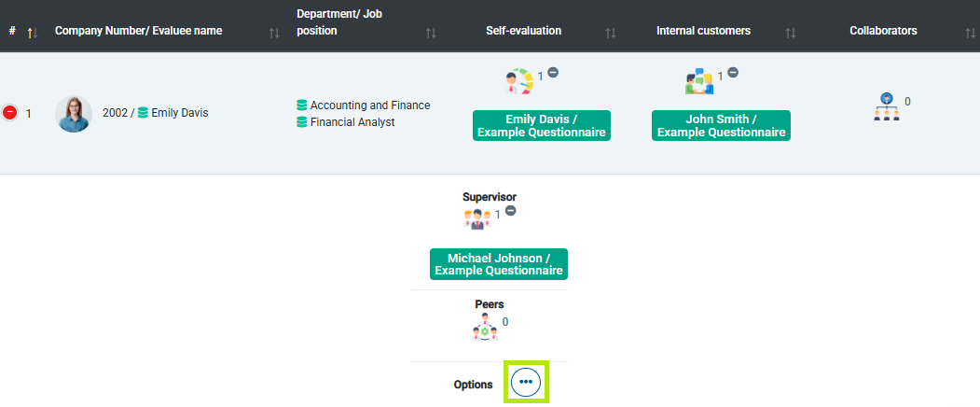This screenshot has height=407, width=980.
Task: Remove Internal customers evaluator with minus button
Action: point(733,73)
